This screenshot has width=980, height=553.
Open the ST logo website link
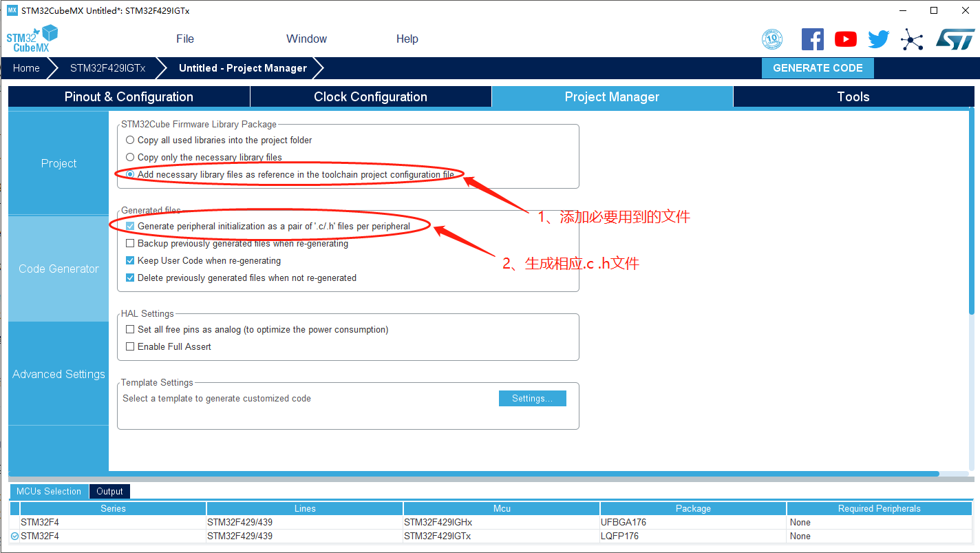955,39
